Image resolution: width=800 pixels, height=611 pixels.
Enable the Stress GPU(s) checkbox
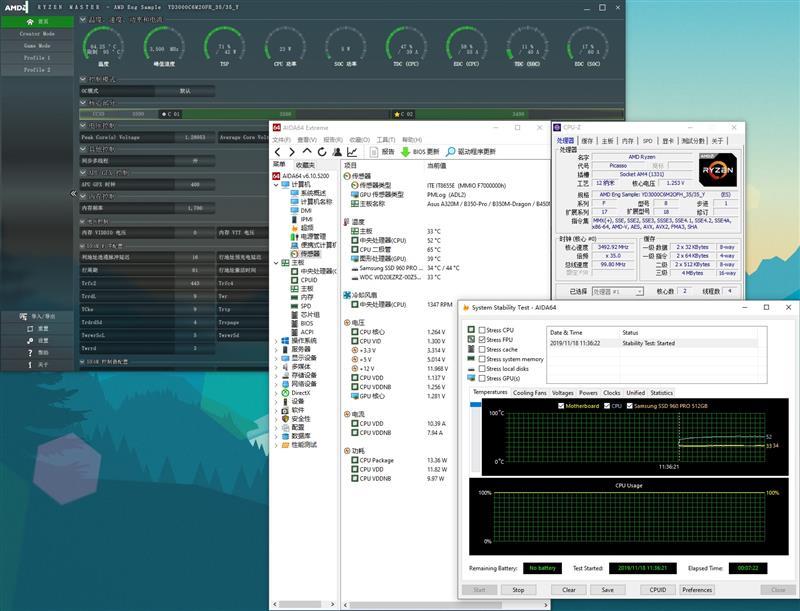tap(482, 378)
